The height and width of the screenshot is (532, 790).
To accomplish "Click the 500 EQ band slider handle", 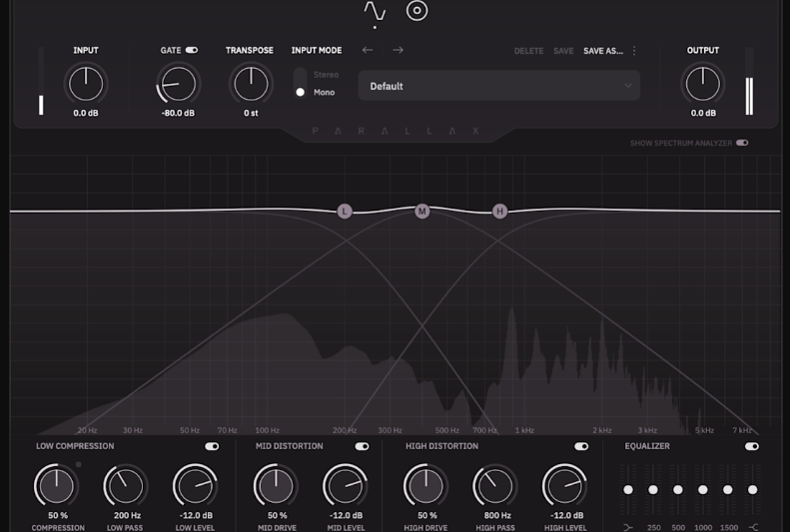I will [678, 490].
